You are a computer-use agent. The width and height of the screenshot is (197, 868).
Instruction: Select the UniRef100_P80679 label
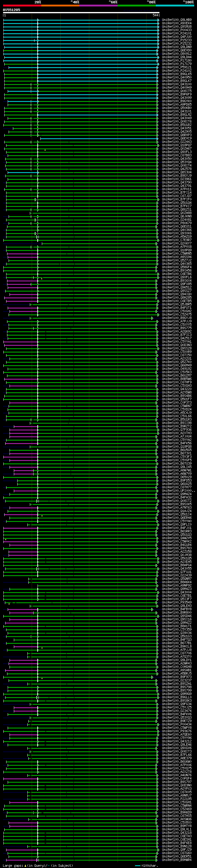(x=177, y=223)
